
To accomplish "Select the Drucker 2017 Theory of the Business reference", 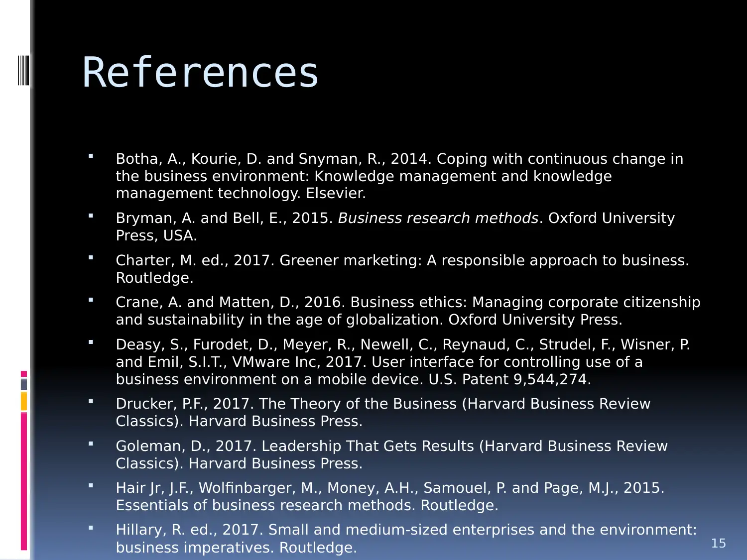I will pyautogui.click(x=383, y=412).
